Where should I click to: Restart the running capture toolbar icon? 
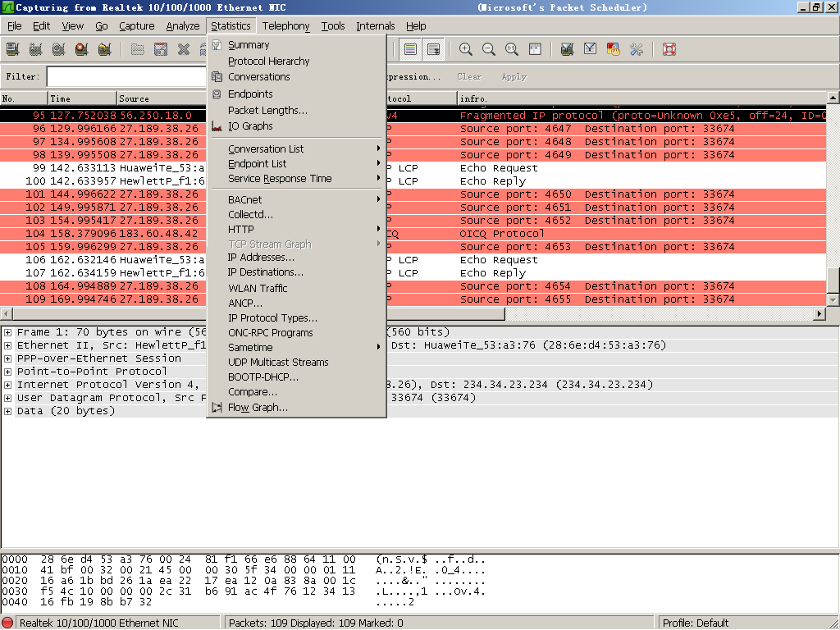tap(105, 49)
